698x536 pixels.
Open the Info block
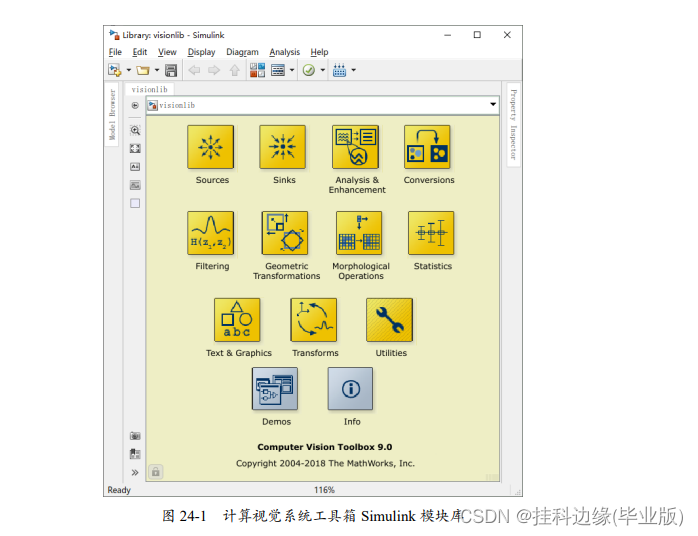(350, 389)
